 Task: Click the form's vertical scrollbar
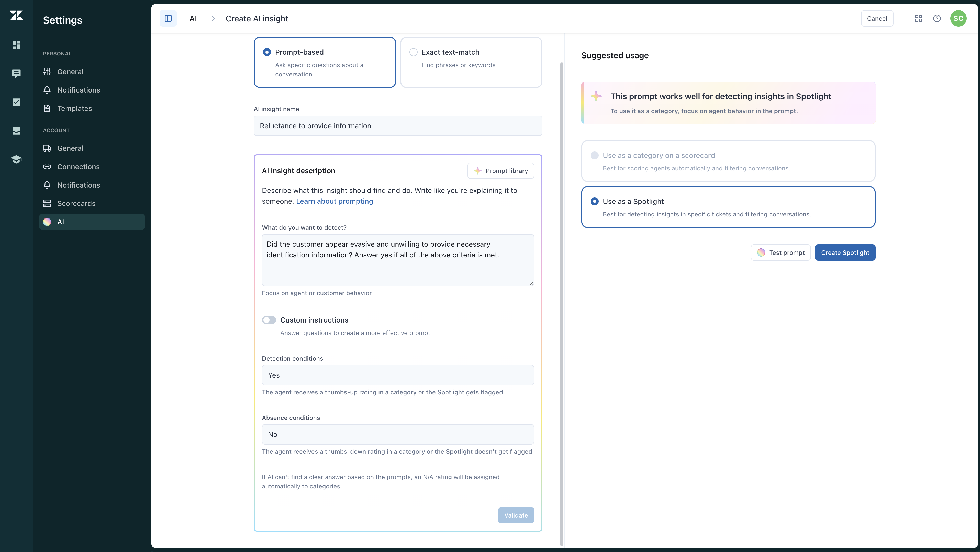[562, 304]
